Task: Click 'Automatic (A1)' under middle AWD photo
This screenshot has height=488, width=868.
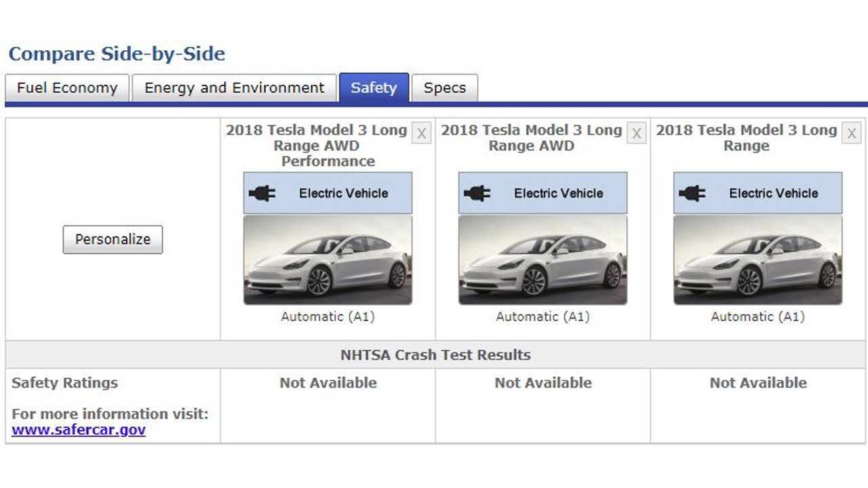Action: tap(542, 317)
